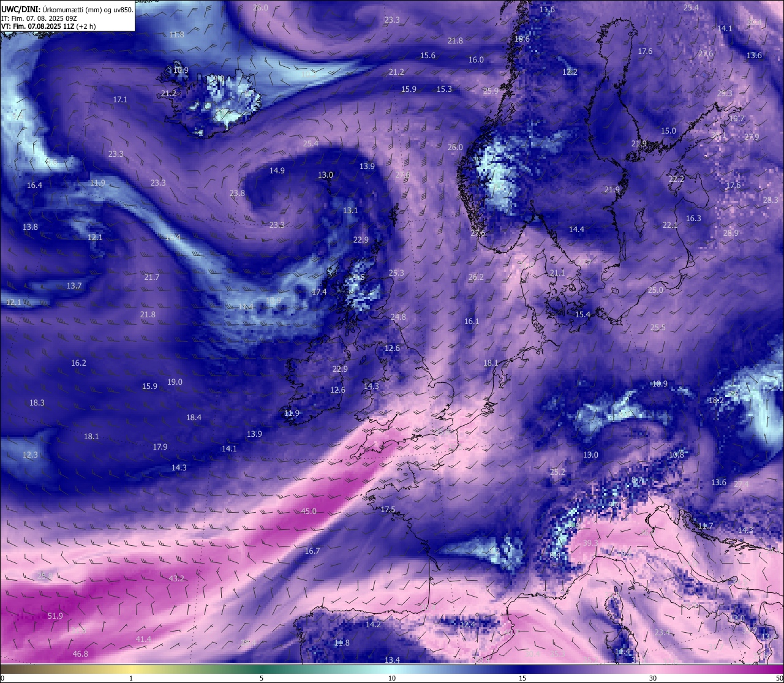Click the 16.3 value on the map
Image resolution: width=784 pixels, height=683 pixels.
click(693, 219)
